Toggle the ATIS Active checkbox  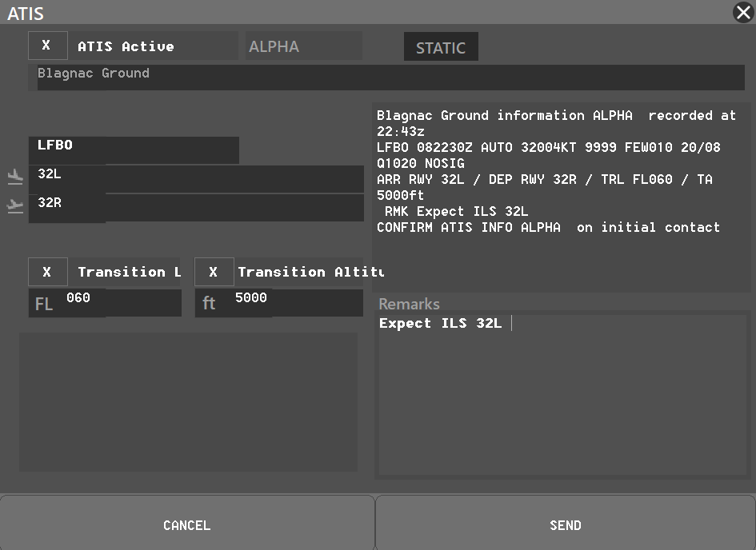click(x=47, y=46)
